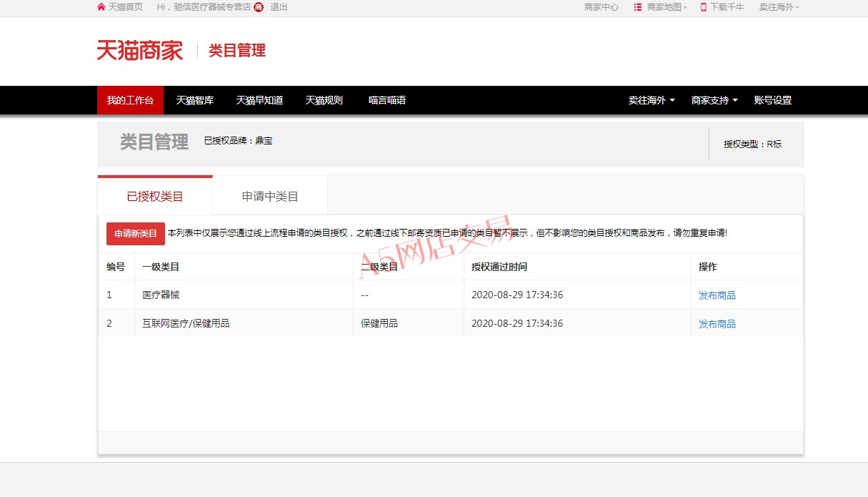
Task: Click the phone icon beside 下载千牛
Action: point(703,7)
